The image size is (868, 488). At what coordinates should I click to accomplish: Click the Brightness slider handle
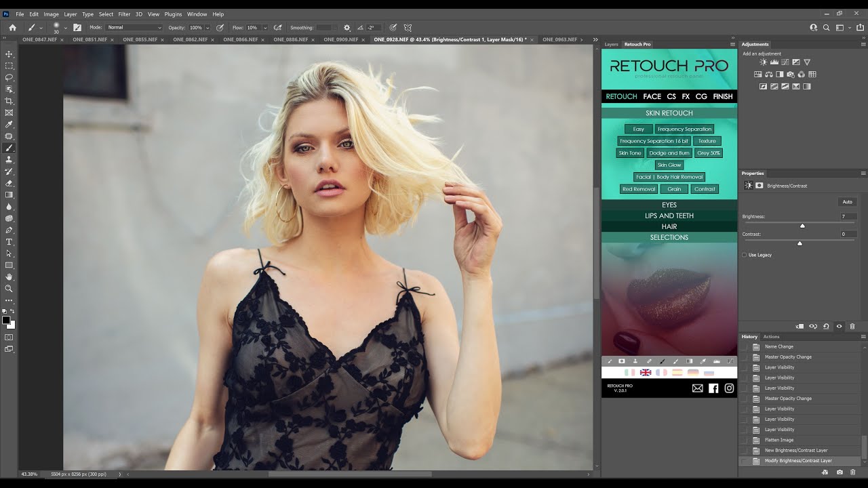click(x=802, y=226)
